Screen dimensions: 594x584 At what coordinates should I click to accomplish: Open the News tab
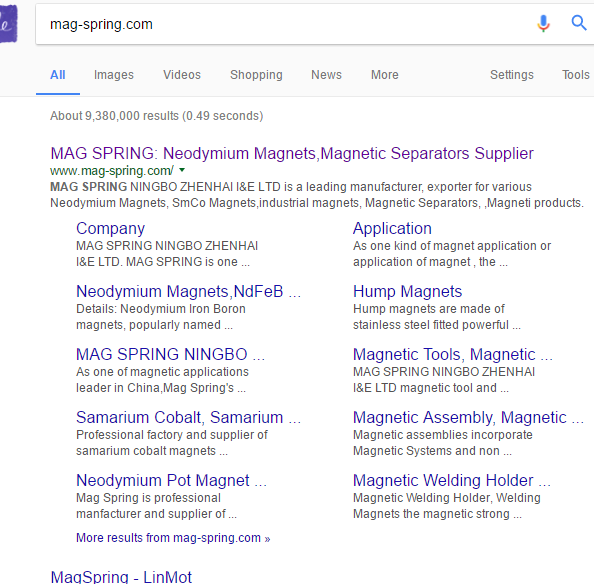326,75
